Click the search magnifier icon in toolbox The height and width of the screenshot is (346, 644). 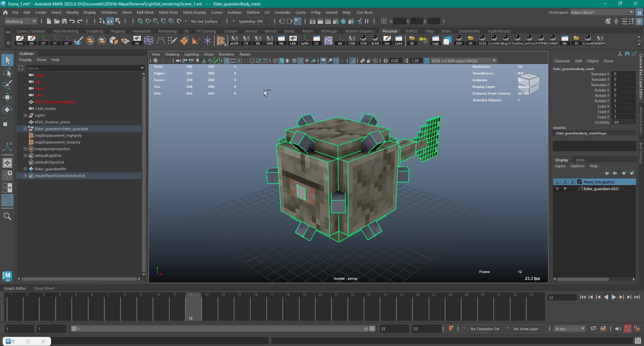coord(7,216)
